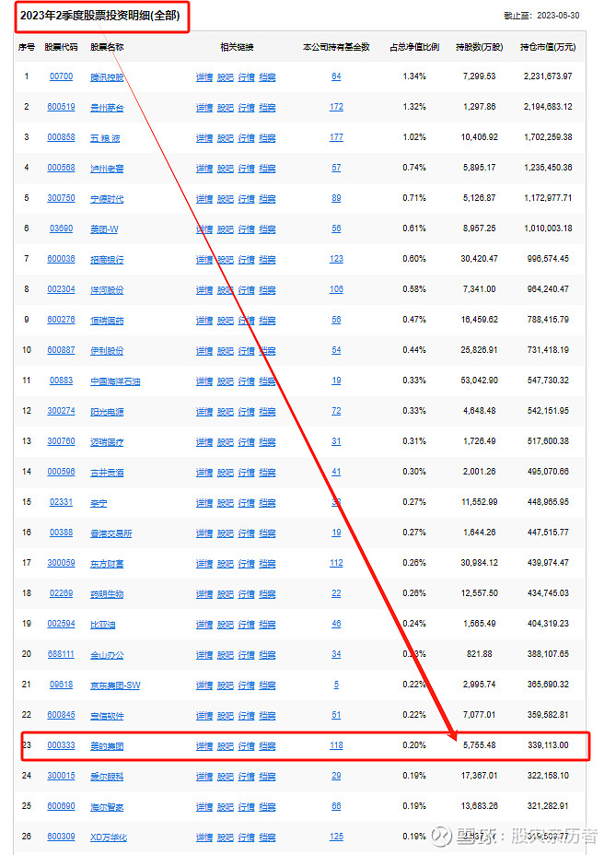The image size is (616, 855).
Task: Click fund count 177 for 五粮液
Action: coord(336,138)
